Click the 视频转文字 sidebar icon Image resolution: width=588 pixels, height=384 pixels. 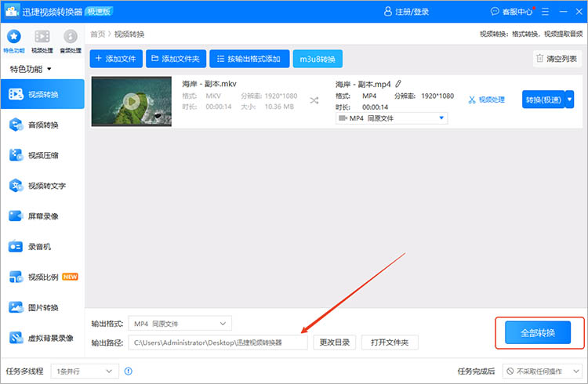pyautogui.click(x=16, y=185)
